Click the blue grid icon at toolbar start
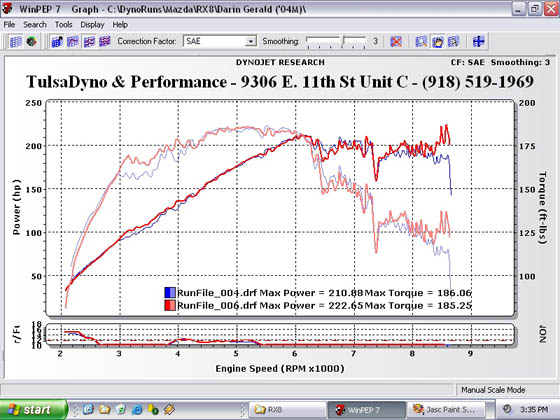This screenshot has width=560, height=420. tap(16, 41)
